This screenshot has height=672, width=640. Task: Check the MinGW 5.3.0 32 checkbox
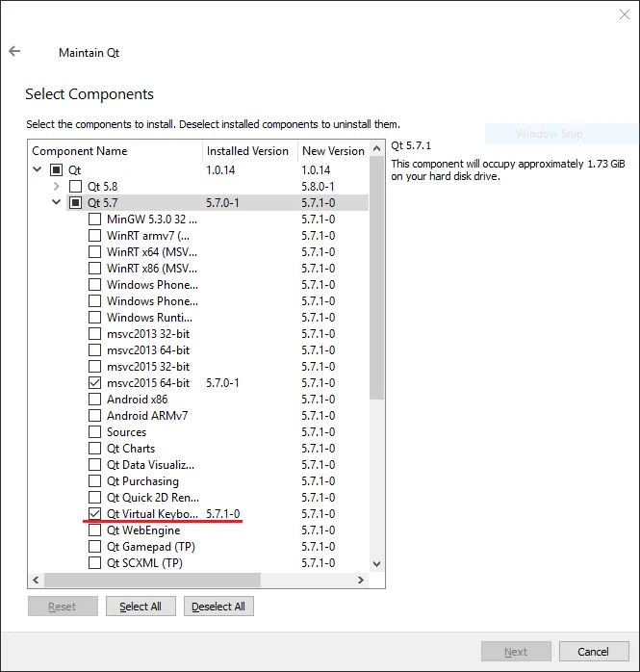click(94, 219)
